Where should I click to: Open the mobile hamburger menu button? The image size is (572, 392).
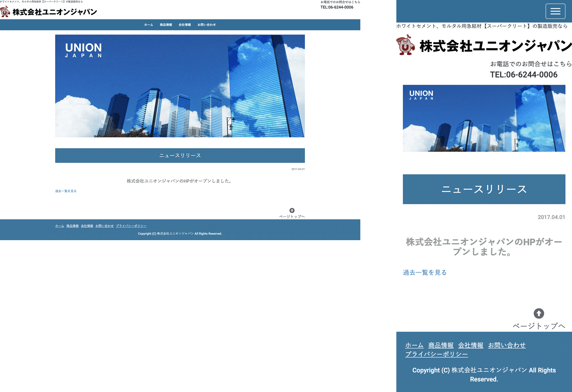coord(555,11)
